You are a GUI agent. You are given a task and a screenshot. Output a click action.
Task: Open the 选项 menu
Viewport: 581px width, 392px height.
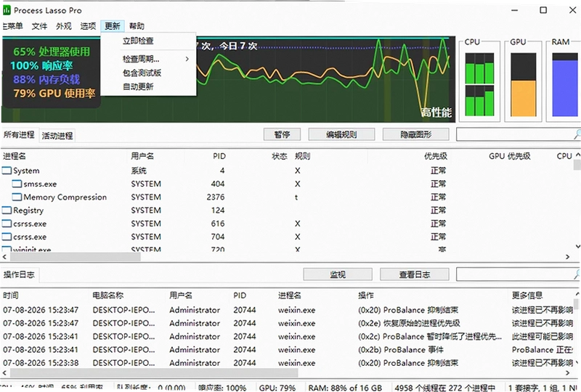coord(88,26)
